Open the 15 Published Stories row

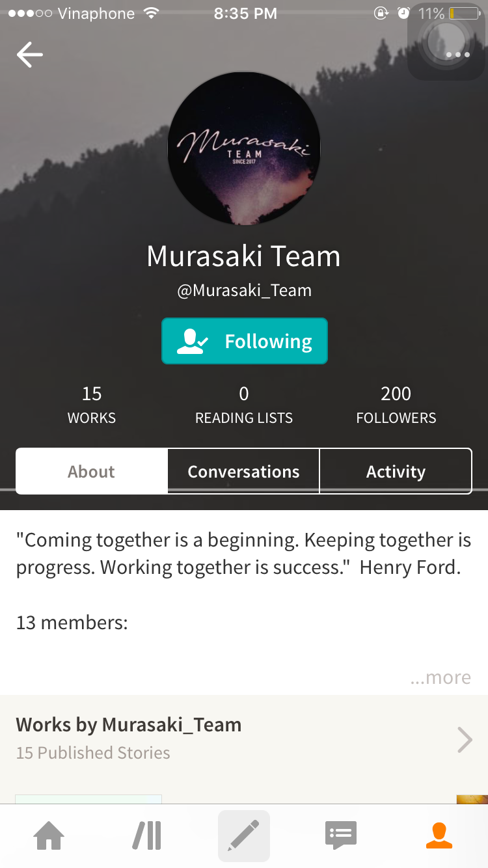244,739
